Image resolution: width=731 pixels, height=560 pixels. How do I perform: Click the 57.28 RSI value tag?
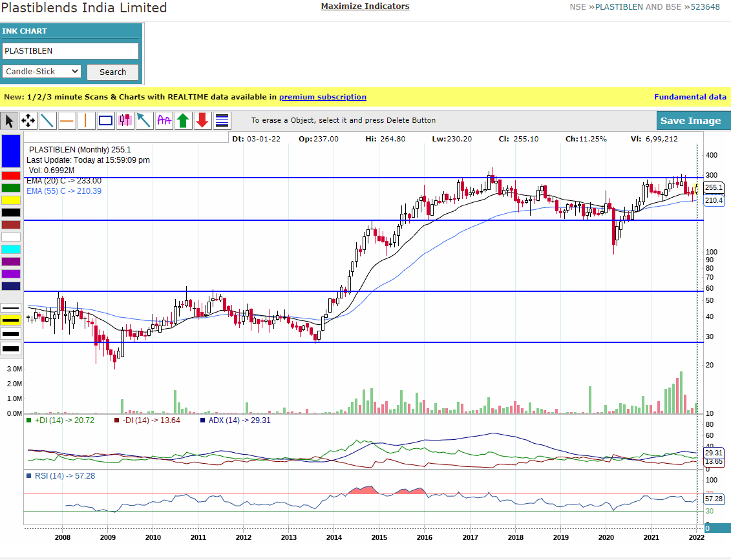click(714, 499)
